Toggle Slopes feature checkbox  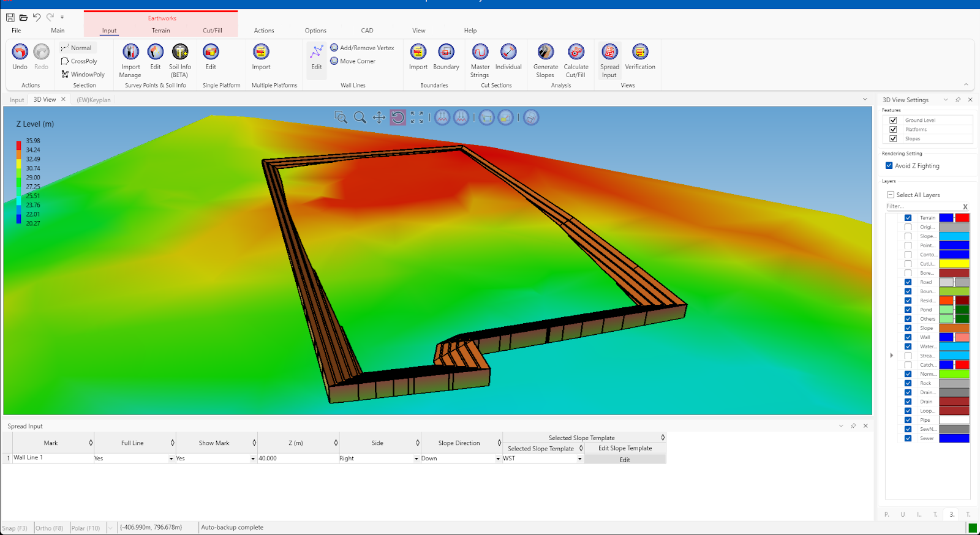[893, 139]
